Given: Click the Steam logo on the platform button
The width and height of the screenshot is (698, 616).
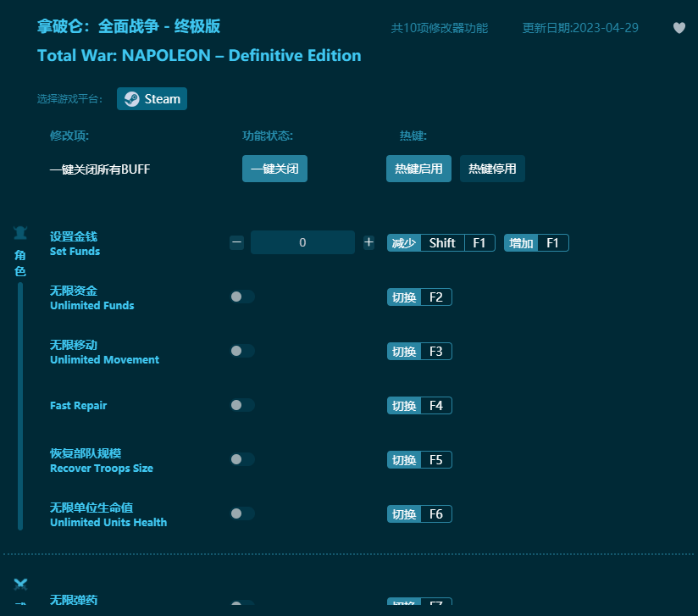Looking at the screenshot, I should pyautogui.click(x=131, y=98).
